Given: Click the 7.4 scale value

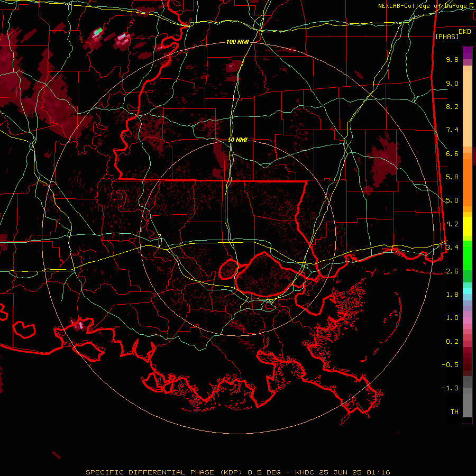Looking at the screenshot, I should pos(452,130).
